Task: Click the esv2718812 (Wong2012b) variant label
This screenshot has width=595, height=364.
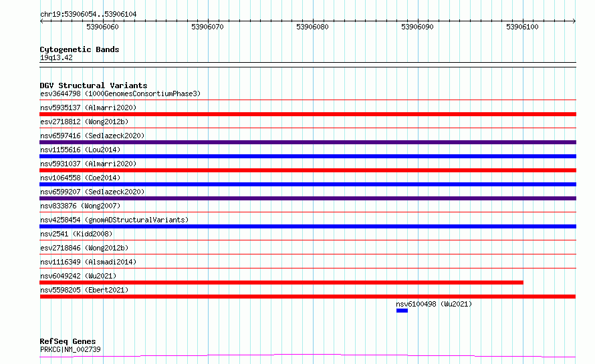Action: (84, 122)
